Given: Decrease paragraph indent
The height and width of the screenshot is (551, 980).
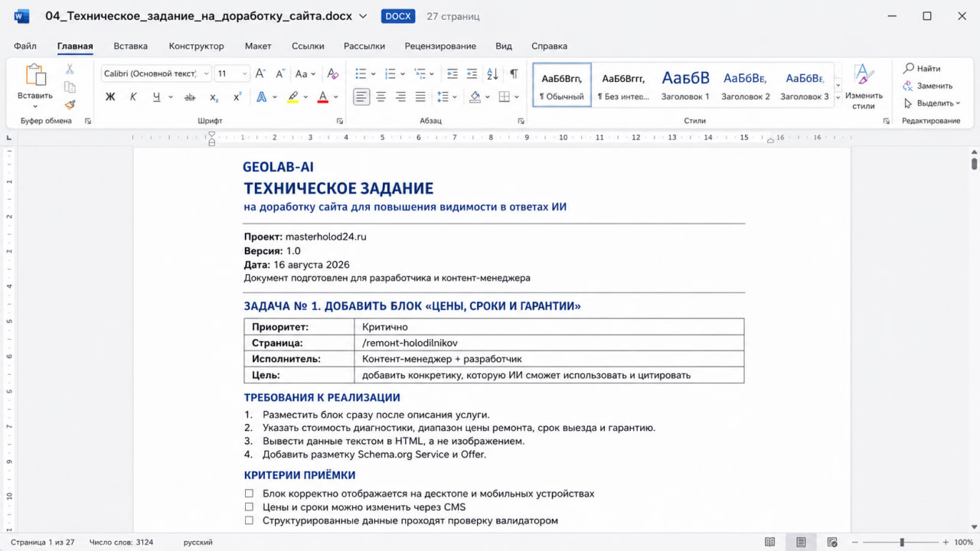Looking at the screenshot, I should coord(452,73).
